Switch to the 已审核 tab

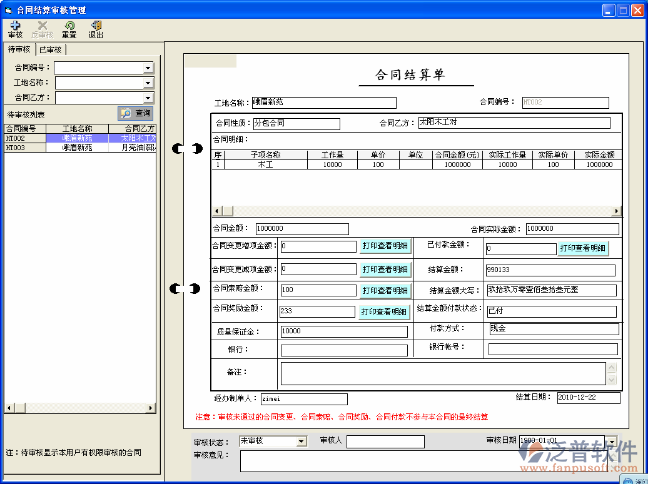pyautogui.click(x=51, y=49)
